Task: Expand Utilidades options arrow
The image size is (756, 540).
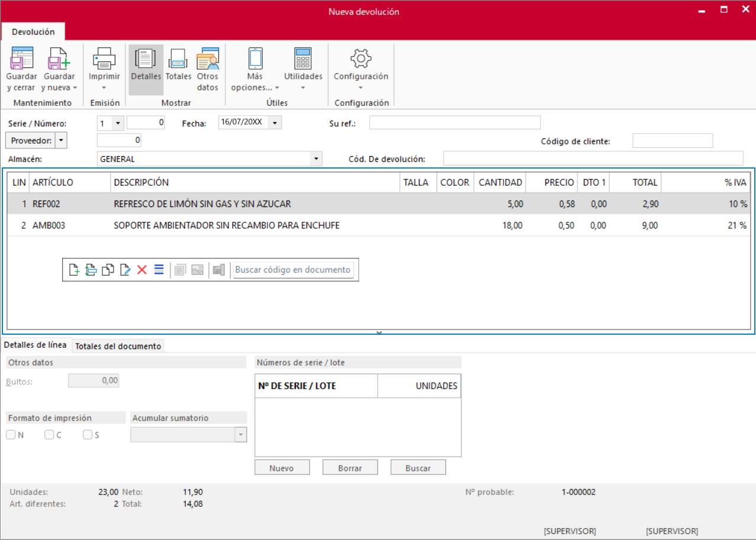Action: pos(303,88)
